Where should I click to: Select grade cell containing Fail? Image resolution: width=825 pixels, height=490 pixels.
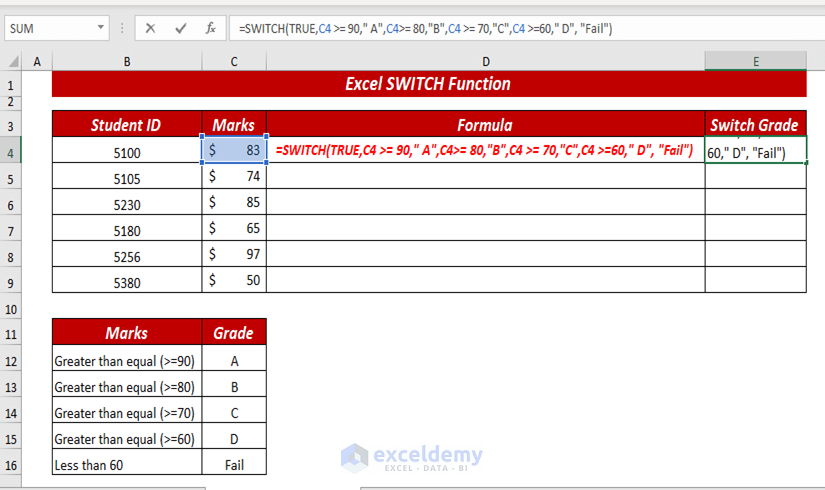234,464
